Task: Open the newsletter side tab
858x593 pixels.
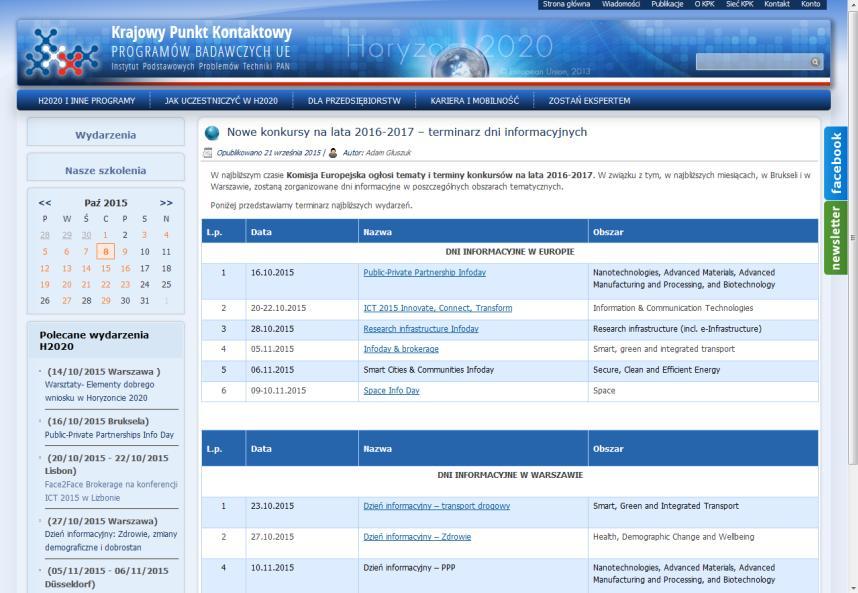Action: click(x=836, y=238)
